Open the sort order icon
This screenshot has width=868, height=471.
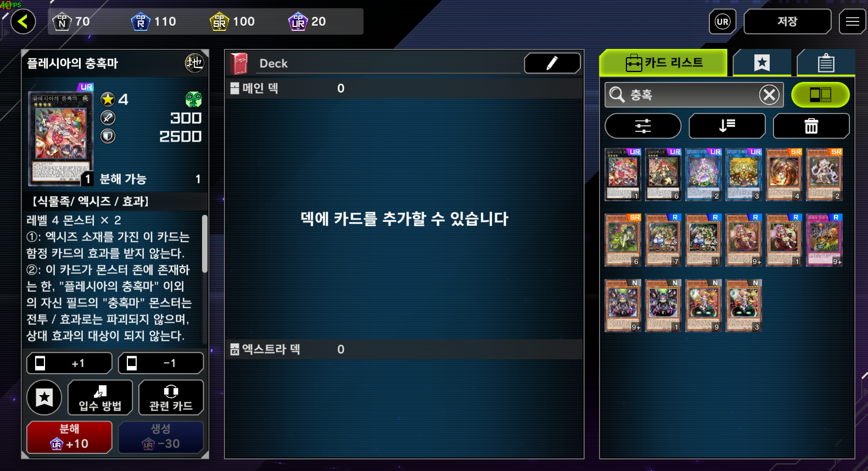(727, 126)
